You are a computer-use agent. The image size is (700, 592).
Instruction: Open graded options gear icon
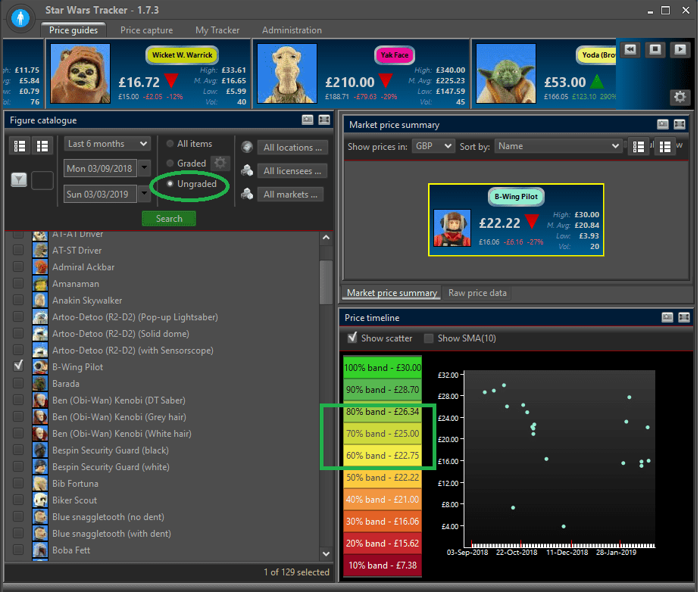[x=220, y=163]
